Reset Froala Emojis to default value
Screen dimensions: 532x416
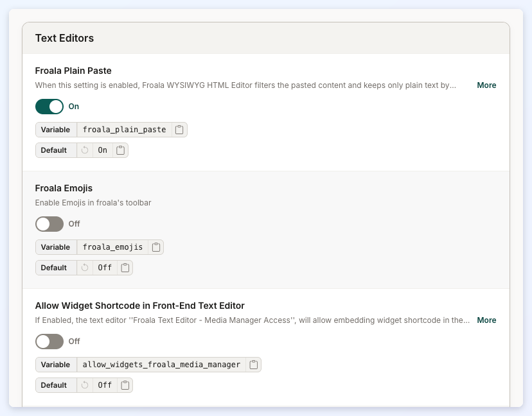click(85, 268)
